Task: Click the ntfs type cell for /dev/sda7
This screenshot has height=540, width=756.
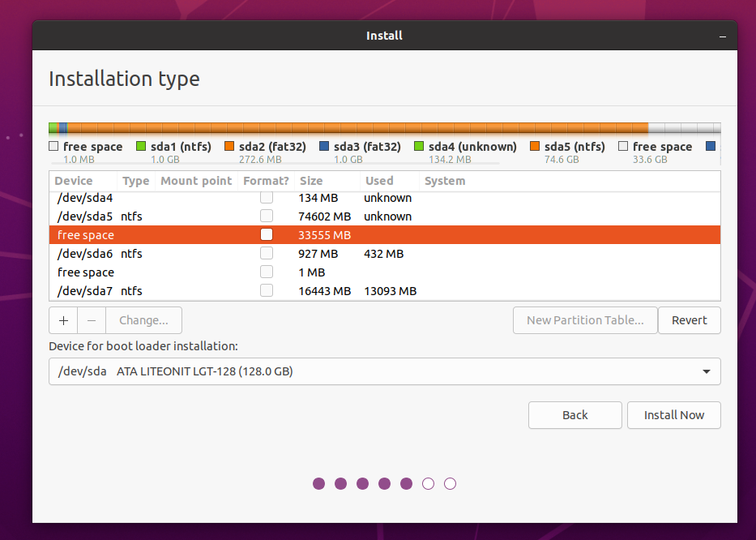Action: tap(131, 291)
